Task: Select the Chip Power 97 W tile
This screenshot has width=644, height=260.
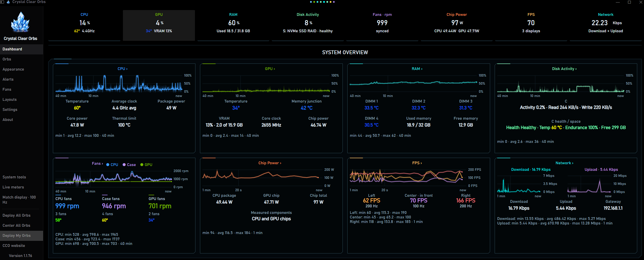Action: 457,25
